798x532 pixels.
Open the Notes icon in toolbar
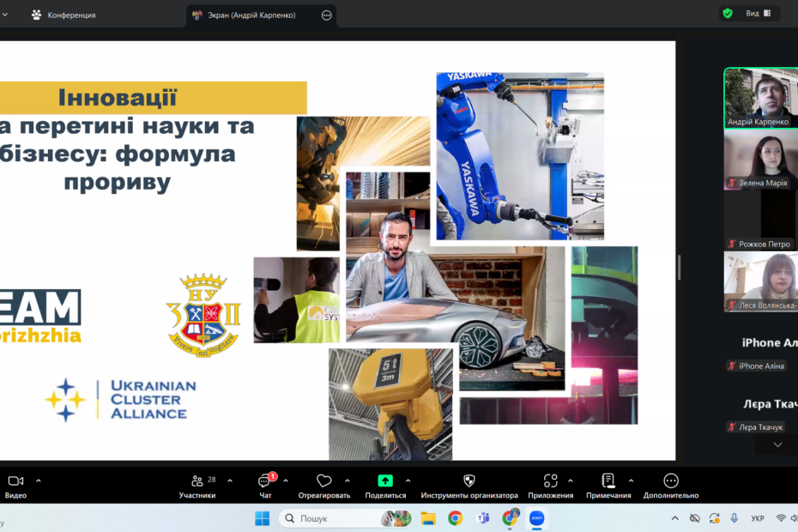click(608, 481)
